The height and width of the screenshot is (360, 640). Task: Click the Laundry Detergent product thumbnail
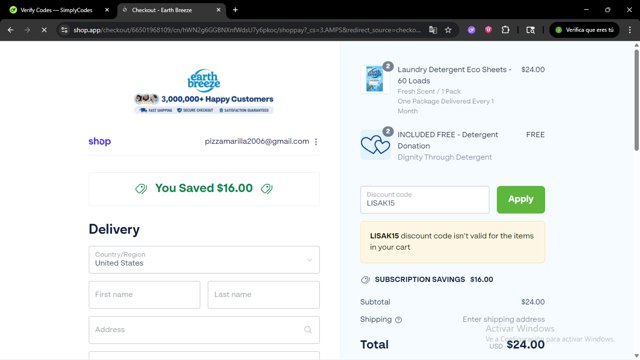click(375, 78)
